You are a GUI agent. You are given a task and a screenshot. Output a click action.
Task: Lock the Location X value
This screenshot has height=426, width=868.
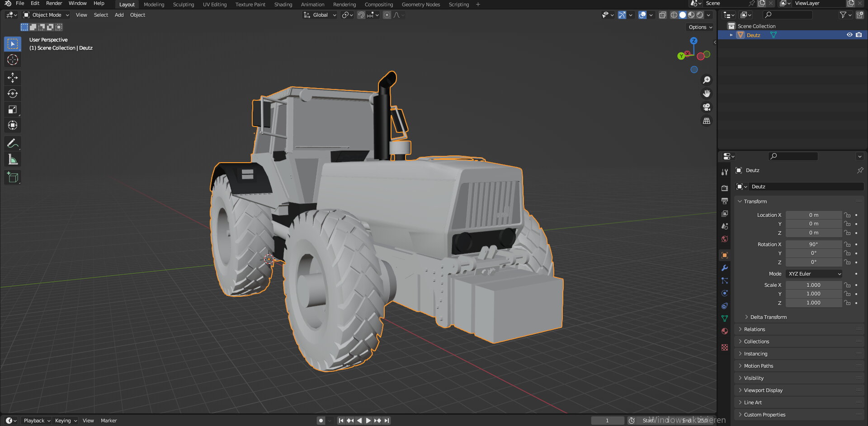coord(847,215)
